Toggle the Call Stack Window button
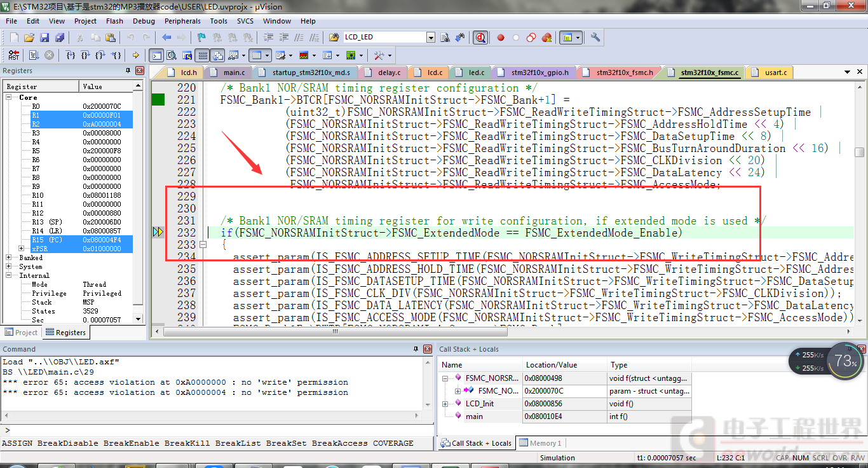The width and height of the screenshot is (868, 468). [218, 55]
